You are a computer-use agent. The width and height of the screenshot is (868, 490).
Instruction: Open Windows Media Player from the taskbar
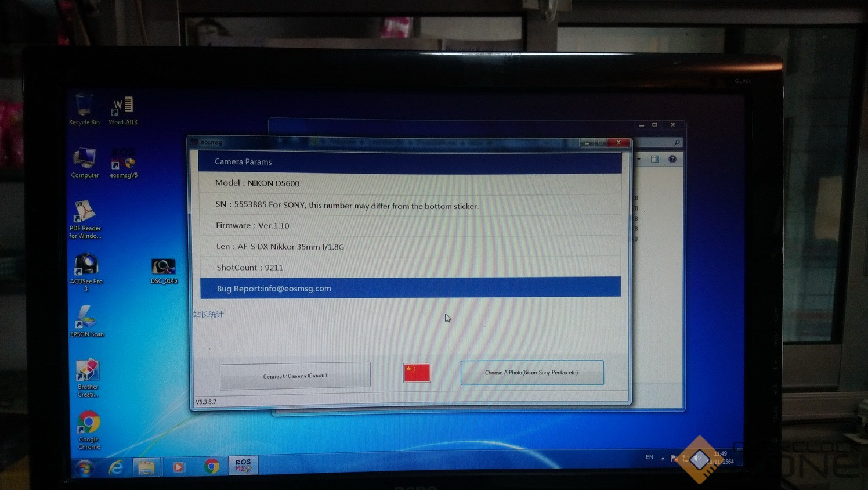179,467
